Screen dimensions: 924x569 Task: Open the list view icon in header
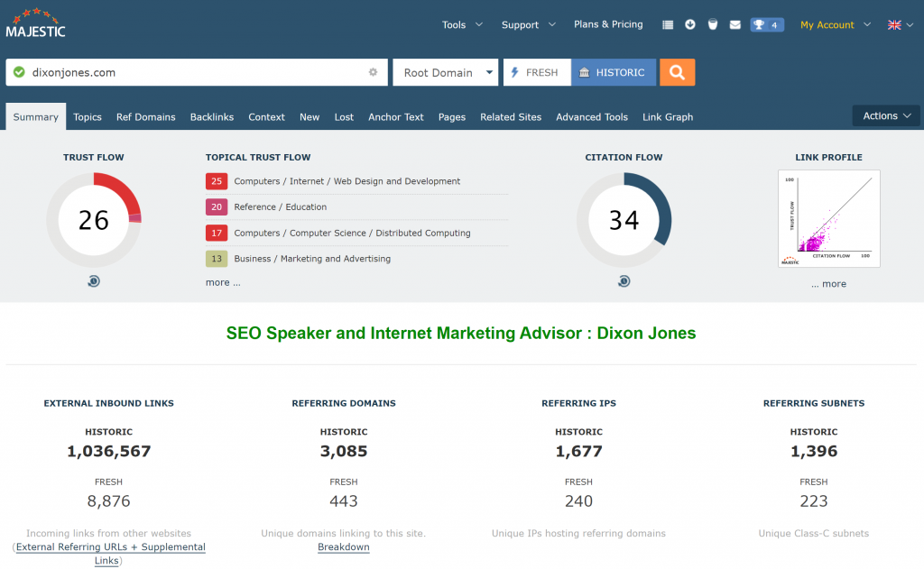(668, 24)
